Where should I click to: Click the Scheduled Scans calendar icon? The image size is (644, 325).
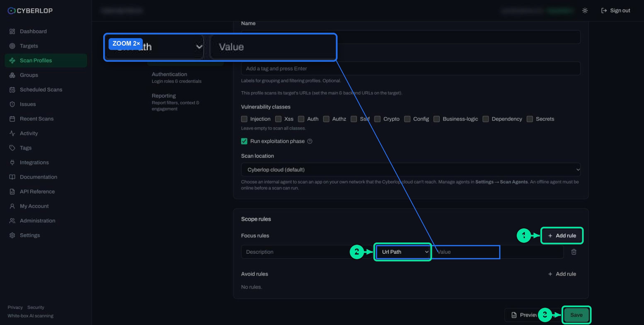12,90
